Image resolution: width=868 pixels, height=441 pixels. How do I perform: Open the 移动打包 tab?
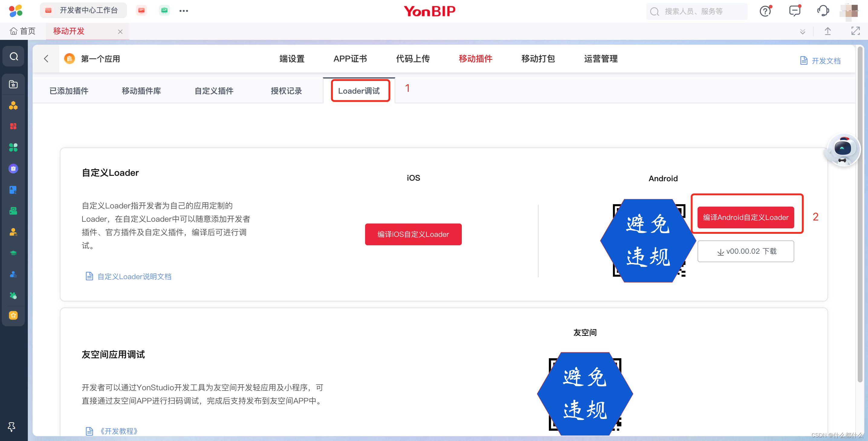[537, 59]
